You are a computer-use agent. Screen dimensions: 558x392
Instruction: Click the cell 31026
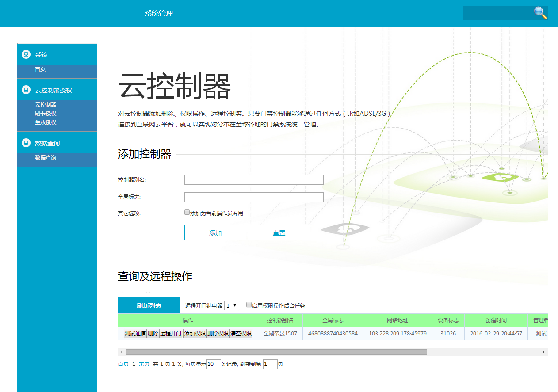tap(448, 334)
